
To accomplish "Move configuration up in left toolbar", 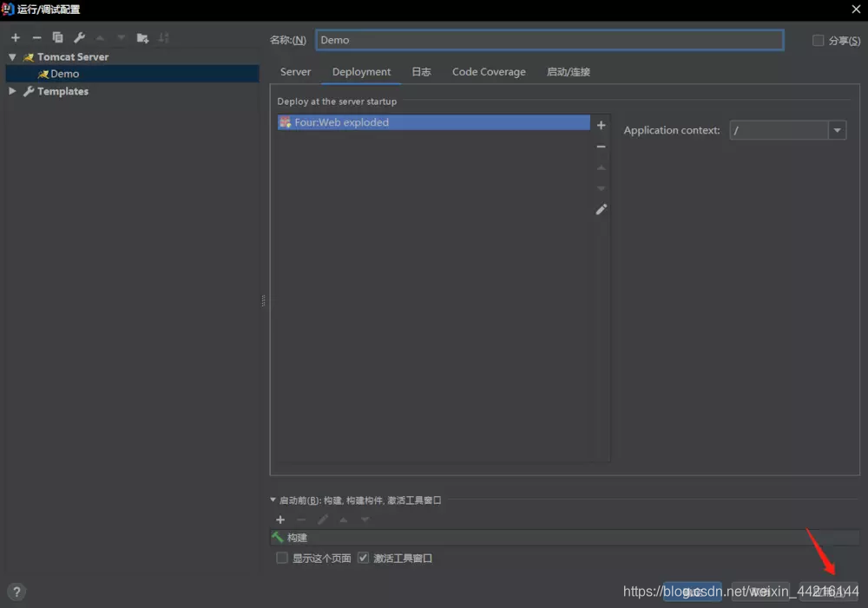I will 100,37.
